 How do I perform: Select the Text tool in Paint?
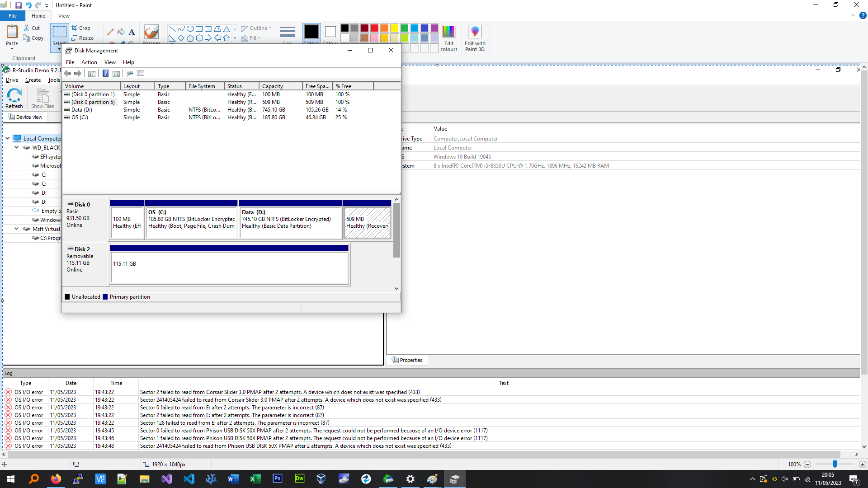[132, 32]
